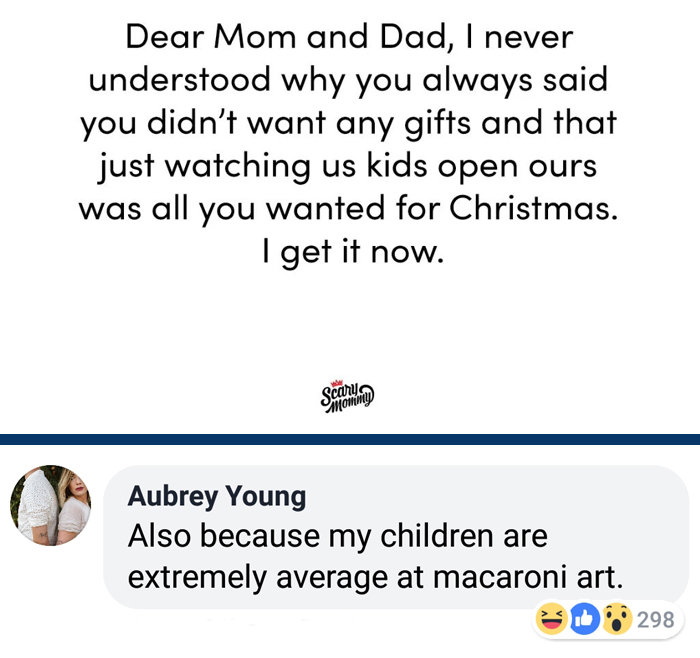The image size is (700, 658).
Task: Open Aubrey Young's circular profile picture
Action: click(x=50, y=505)
